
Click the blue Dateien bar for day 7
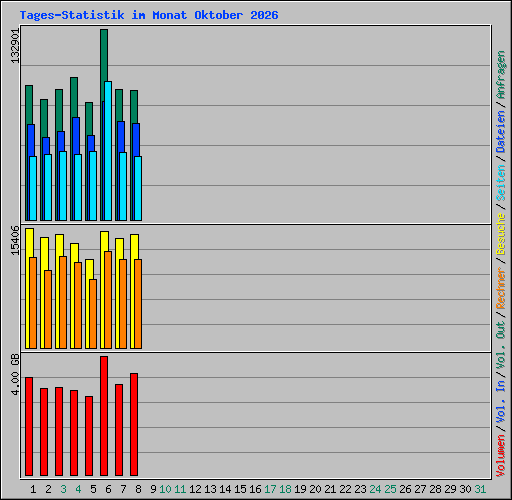point(121,137)
